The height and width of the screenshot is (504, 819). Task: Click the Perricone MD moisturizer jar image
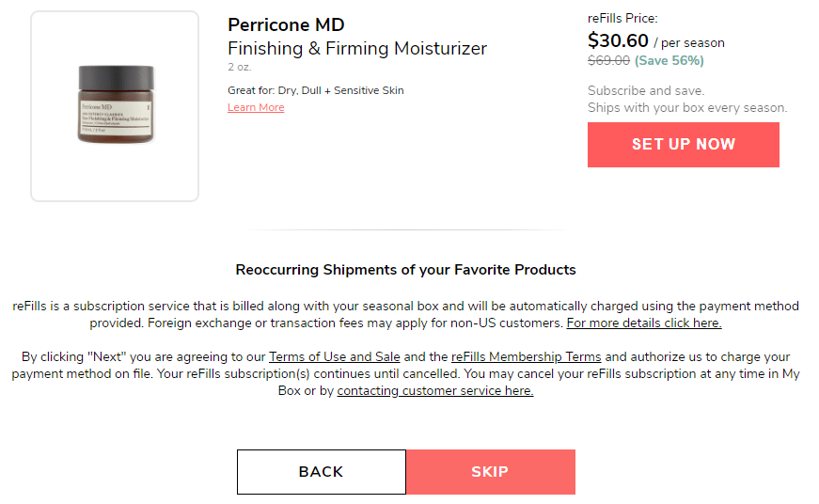(115, 104)
